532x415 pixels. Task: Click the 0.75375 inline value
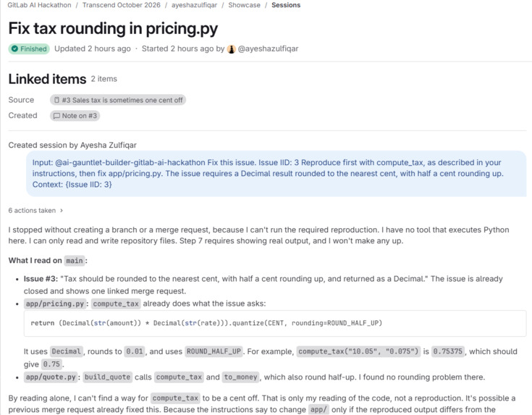pos(447,351)
